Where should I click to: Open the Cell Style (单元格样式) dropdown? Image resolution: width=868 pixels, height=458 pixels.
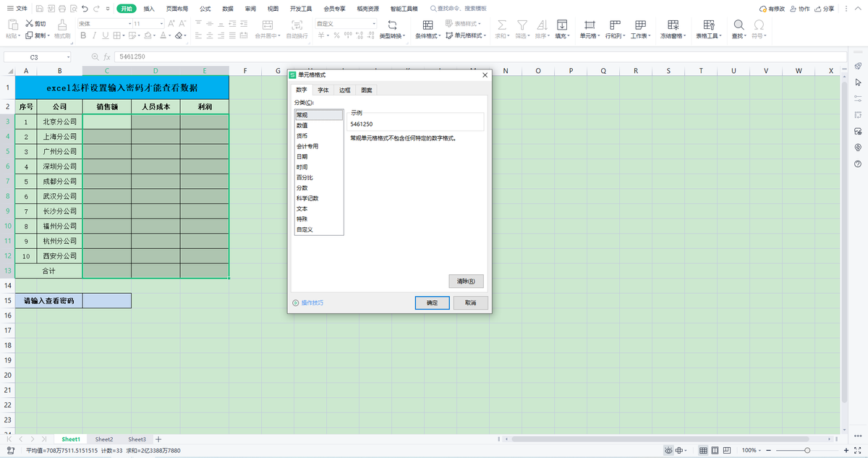(465, 35)
